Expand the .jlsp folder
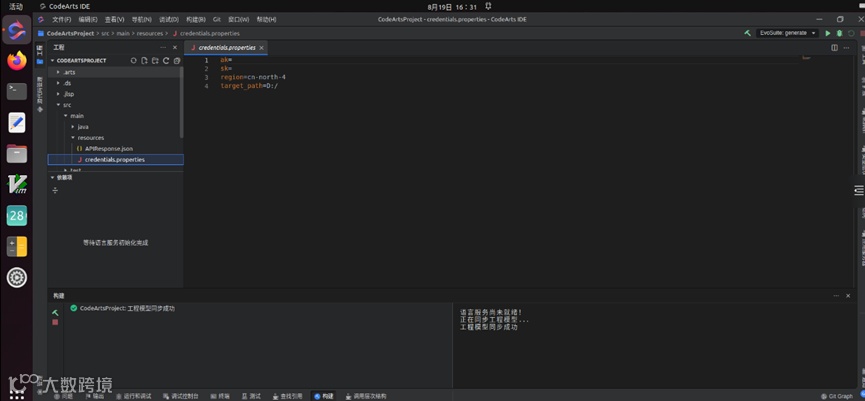The height and width of the screenshot is (401, 865). tap(58, 94)
